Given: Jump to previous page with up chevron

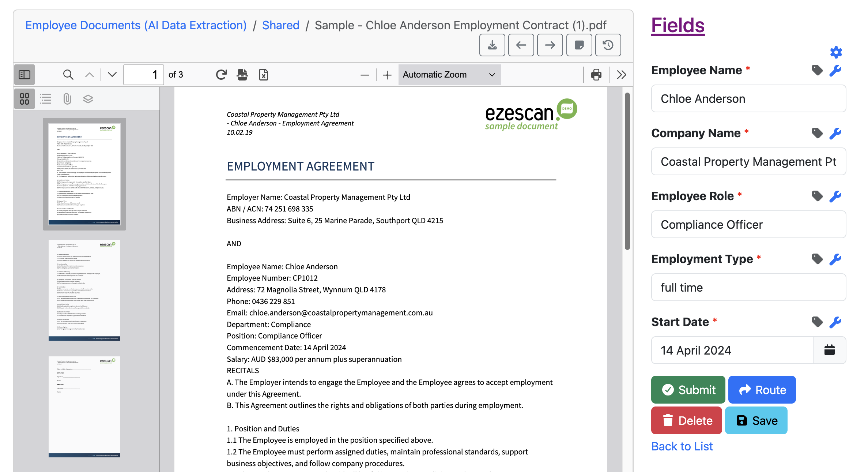Looking at the screenshot, I should click(x=90, y=75).
